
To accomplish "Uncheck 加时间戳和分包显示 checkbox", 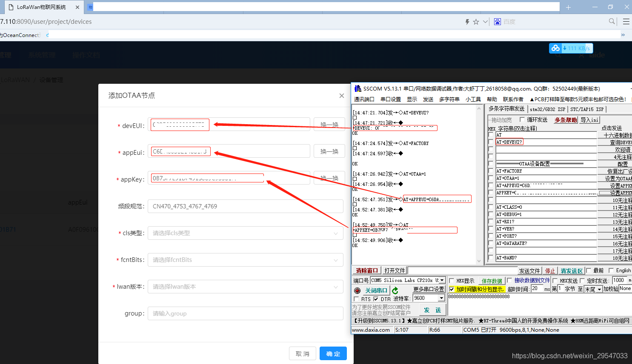I will 452,289.
